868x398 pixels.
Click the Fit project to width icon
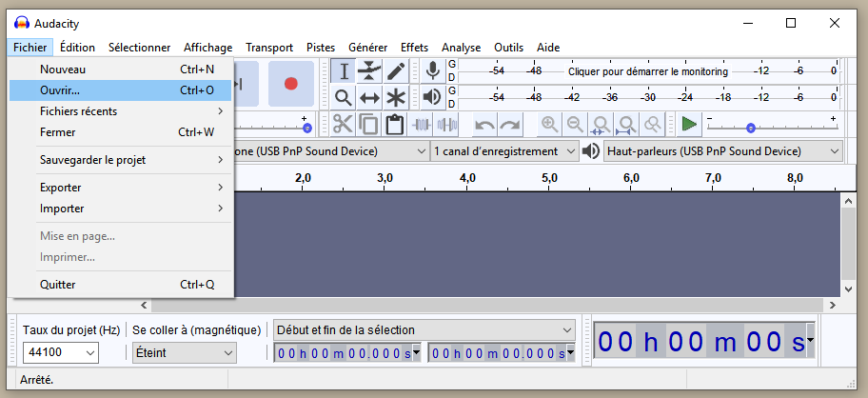click(626, 124)
